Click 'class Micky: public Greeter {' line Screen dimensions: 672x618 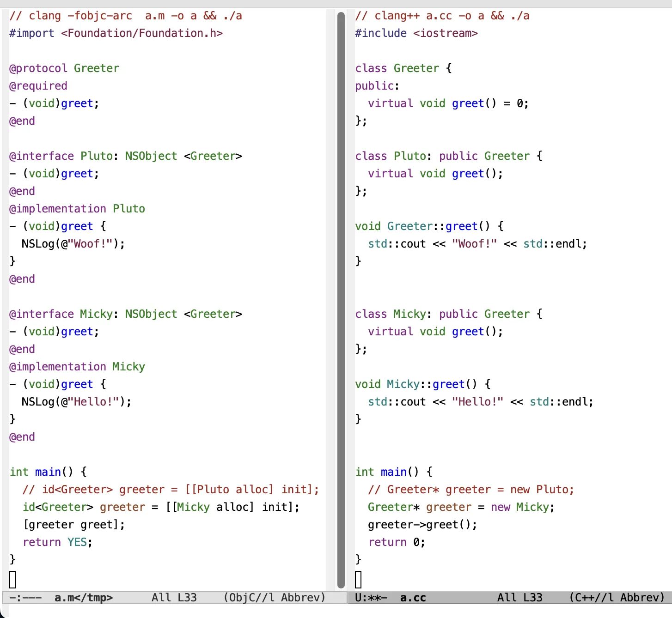[449, 314]
